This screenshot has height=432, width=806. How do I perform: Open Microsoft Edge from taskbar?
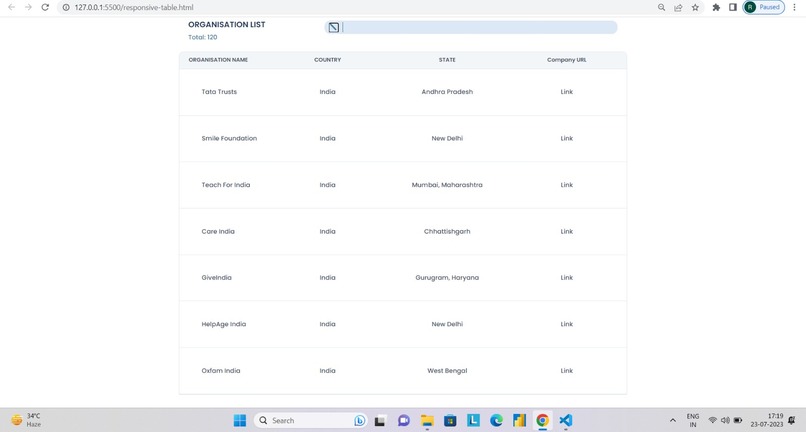click(496, 420)
